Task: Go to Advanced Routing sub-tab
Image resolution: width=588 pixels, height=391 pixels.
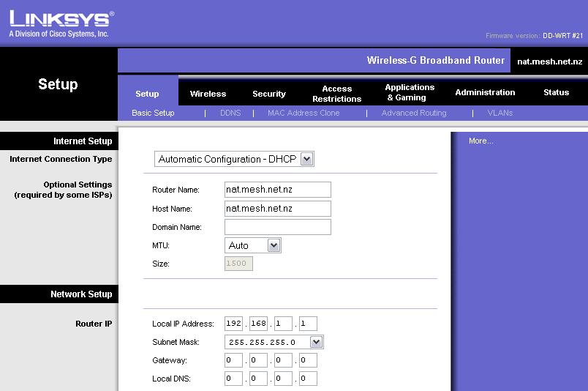Action: tap(414, 113)
